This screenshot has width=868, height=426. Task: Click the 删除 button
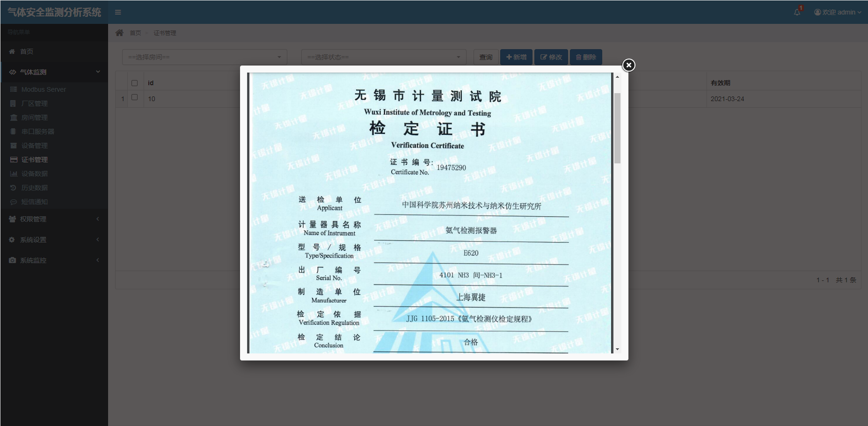(x=586, y=57)
